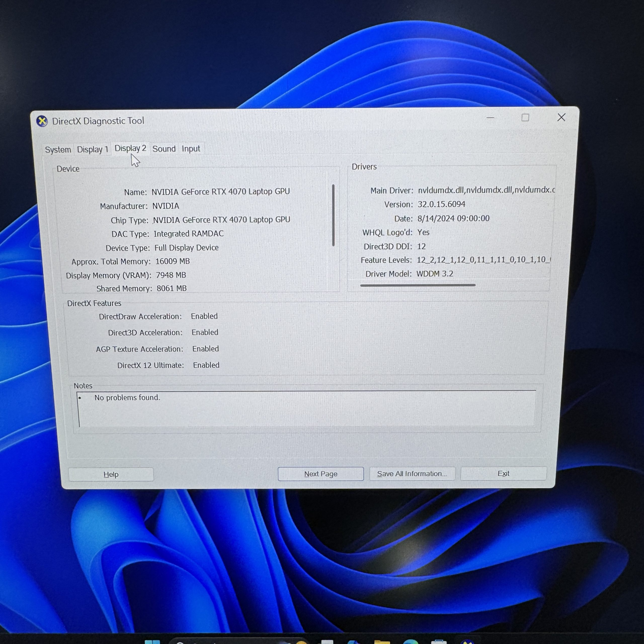The width and height of the screenshot is (644, 644).
Task: Click the Next Page button
Action: point(321,474)
